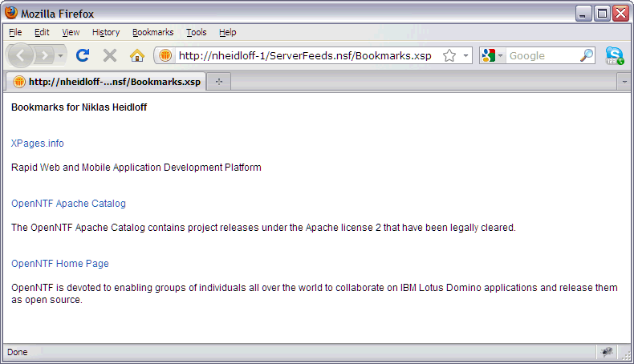The image size is (634, 364).
Task: Reload the page with the Reload icon
Action: (x=83, y=55)
